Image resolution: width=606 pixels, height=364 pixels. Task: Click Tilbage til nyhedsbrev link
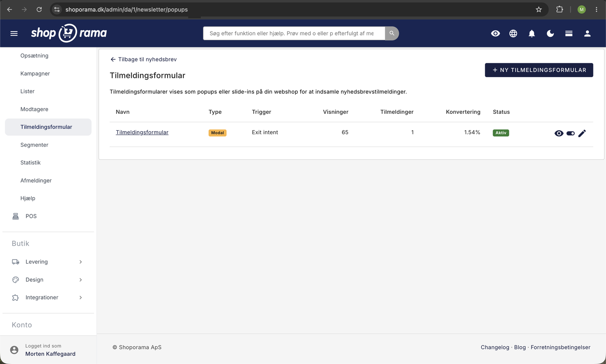[x=143, y=59]
